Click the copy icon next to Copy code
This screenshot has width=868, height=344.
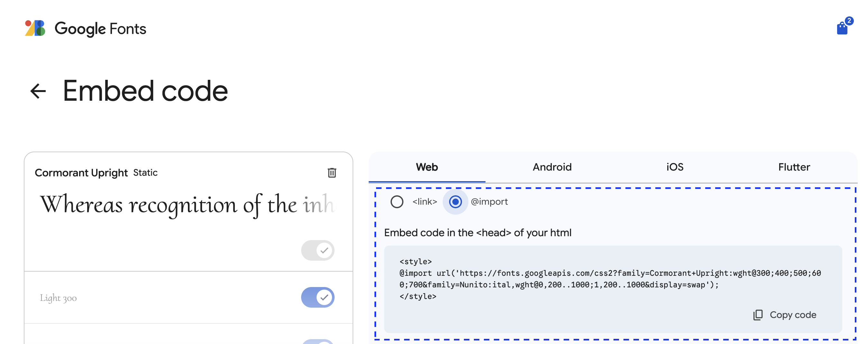click(x=757, y=315)
